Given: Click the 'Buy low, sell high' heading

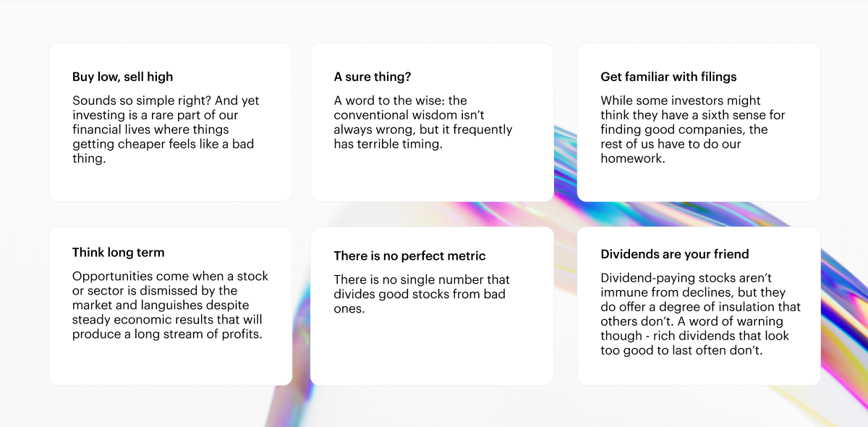Looking at the screenshot, I should click(x=122, y=77).
